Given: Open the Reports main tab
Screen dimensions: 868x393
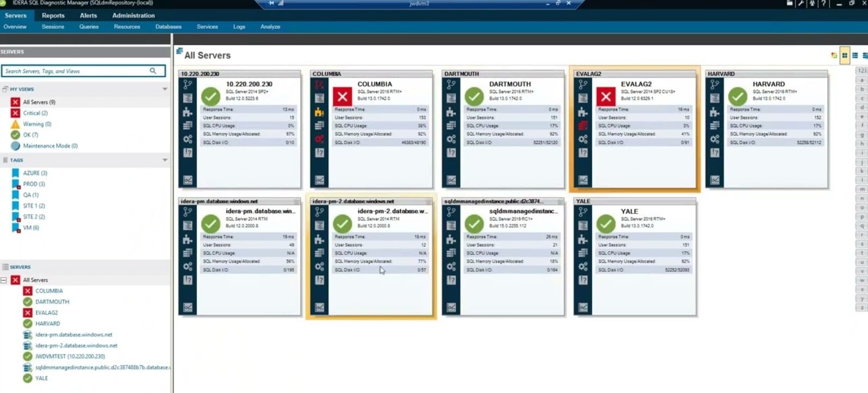Looking at the screenshot, I should pos(53,15).
